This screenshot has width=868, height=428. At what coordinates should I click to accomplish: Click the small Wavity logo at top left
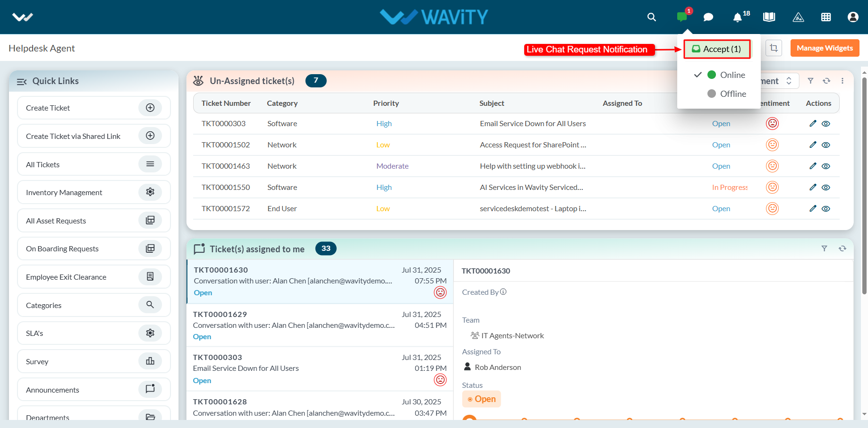tap(23, 17)
